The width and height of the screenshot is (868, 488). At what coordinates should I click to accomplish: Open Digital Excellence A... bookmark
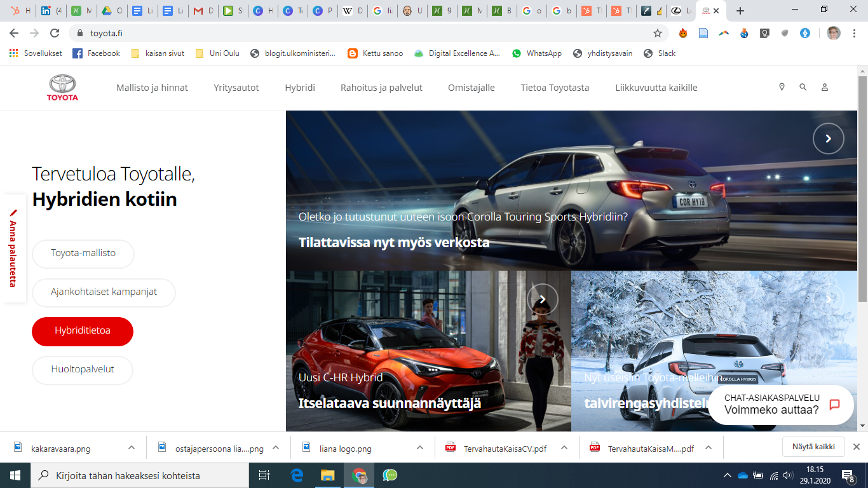click(457, 53)
